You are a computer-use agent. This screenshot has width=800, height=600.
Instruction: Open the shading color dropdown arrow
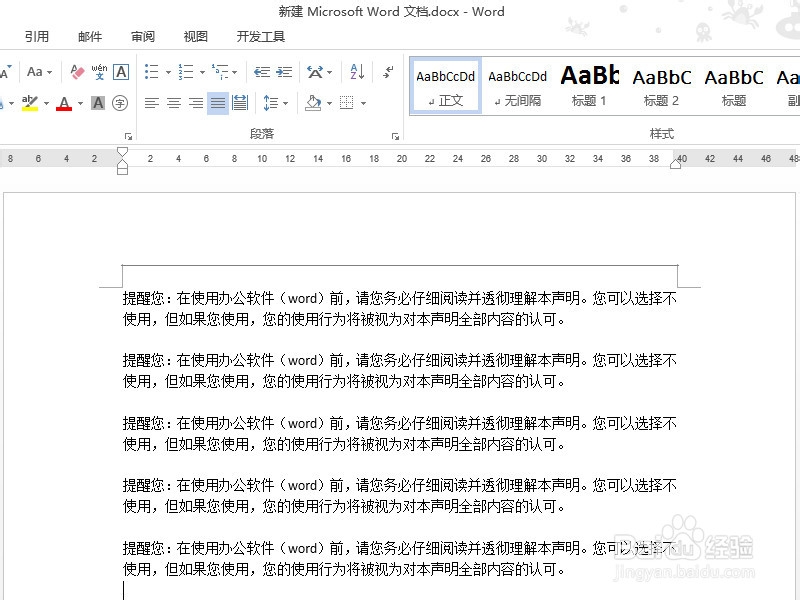click(x=329, y=104)
